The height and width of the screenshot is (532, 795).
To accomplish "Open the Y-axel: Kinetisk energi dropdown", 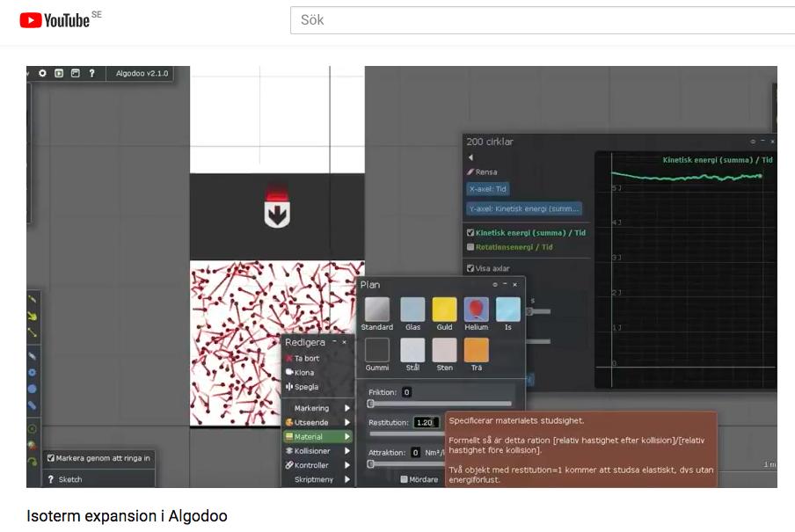I will point(524,208).
